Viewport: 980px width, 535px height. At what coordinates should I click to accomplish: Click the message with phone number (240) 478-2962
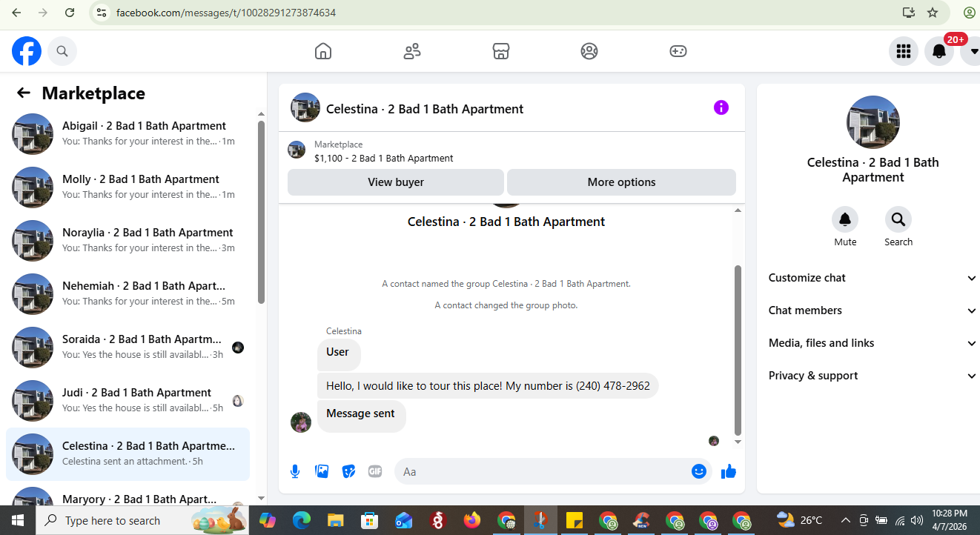pos(488,386)
